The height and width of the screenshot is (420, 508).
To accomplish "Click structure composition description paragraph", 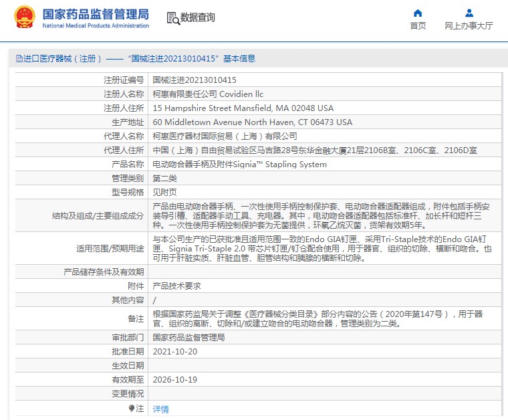I will point(321,216).
